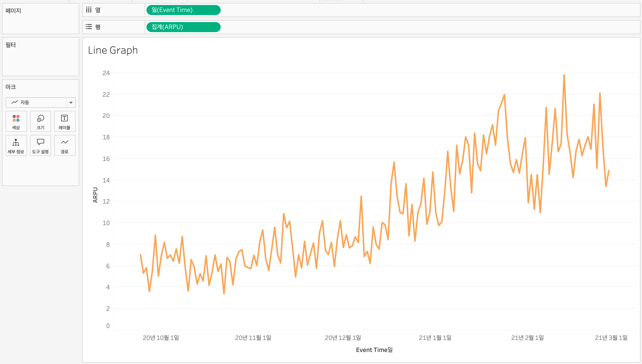Image resolution: width=642 pixels, height=364 pixels.
Task: Click the 20년 12월 1일 axis label
Action: coord(343,338)
